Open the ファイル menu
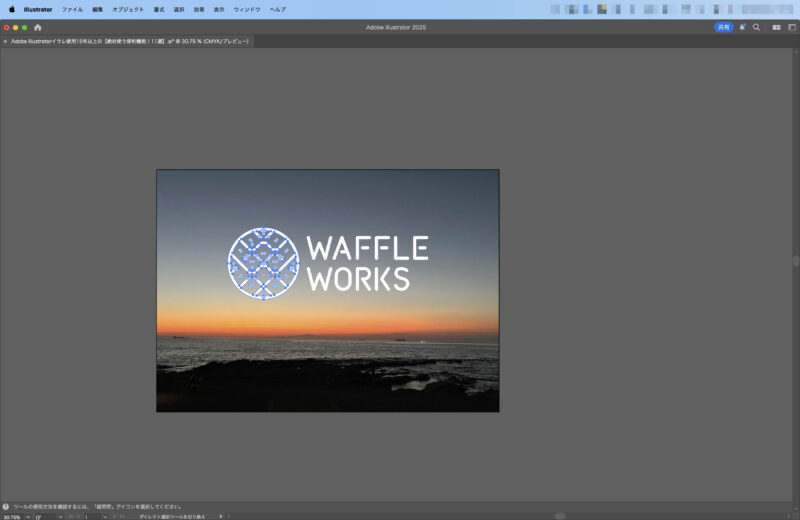Screen dimensions: 800x520 coord(72,9)
